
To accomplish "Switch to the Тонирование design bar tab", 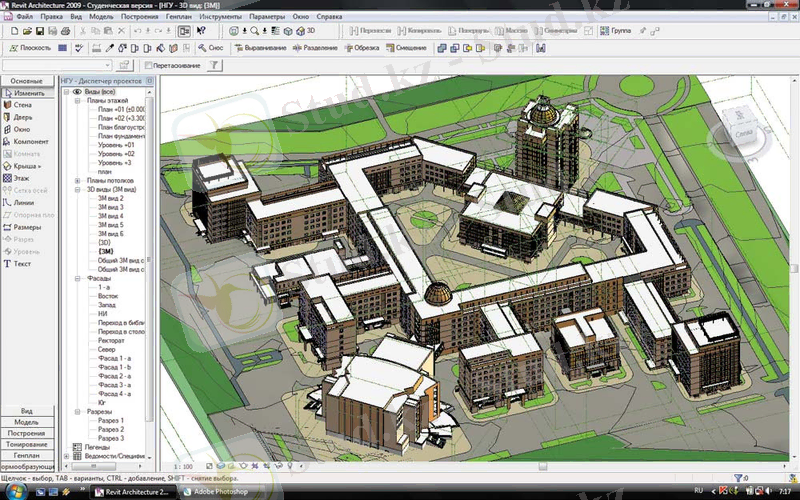I will tap(28, 444).
